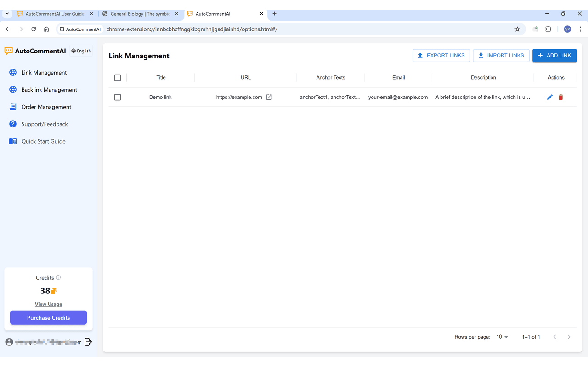This screenshot has height=368, width=588.
Task: Click the Email column header
Action: [x=399, y=78]
